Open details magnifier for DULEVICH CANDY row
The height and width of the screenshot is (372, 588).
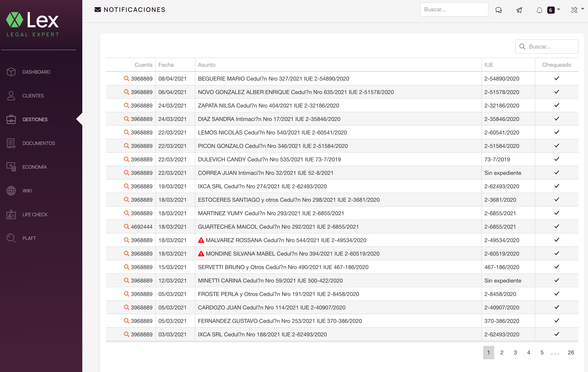click(126, 159)
